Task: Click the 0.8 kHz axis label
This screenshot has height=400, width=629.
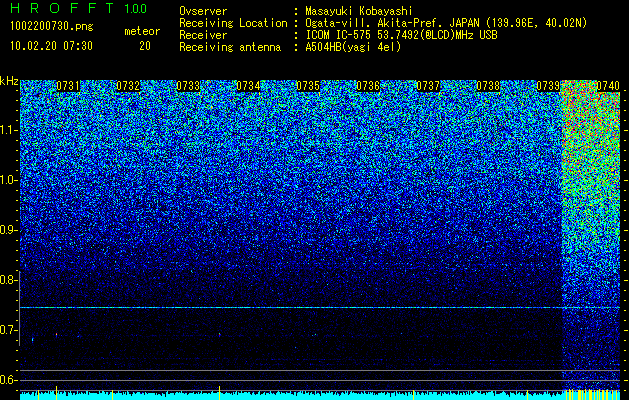Action: click(x=8, y=280)
